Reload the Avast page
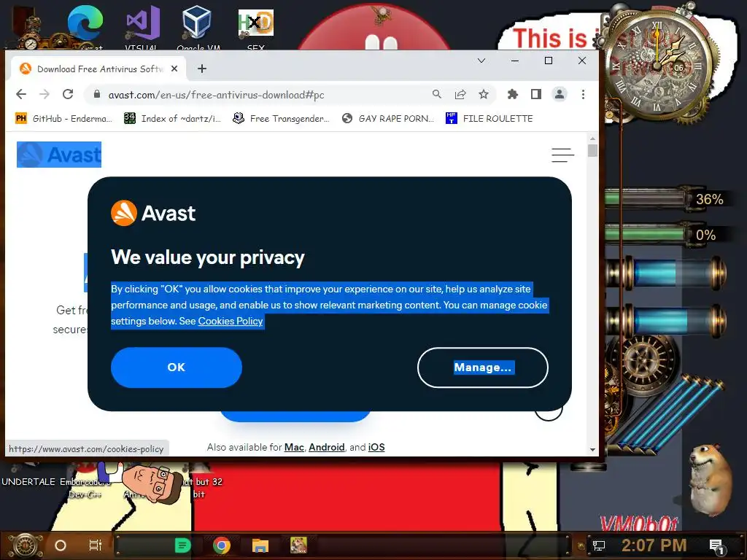The width and height of the screenshot is (747, 560). 68,94
